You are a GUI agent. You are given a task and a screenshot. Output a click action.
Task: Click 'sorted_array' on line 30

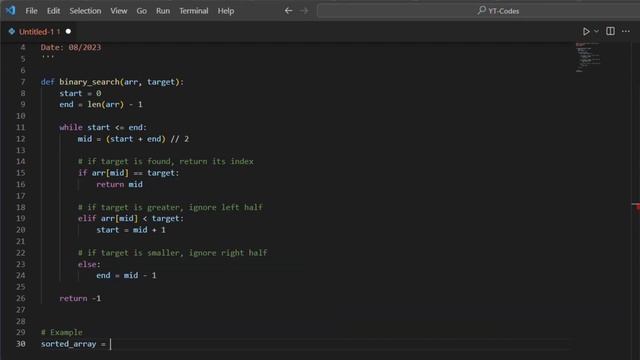[x=69, y=344]
